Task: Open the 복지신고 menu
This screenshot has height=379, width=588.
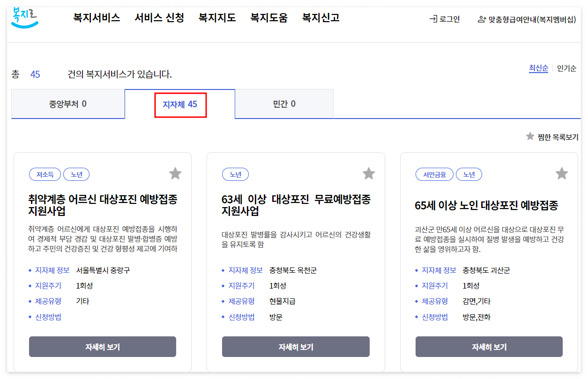Action: (x=321, y=18)
